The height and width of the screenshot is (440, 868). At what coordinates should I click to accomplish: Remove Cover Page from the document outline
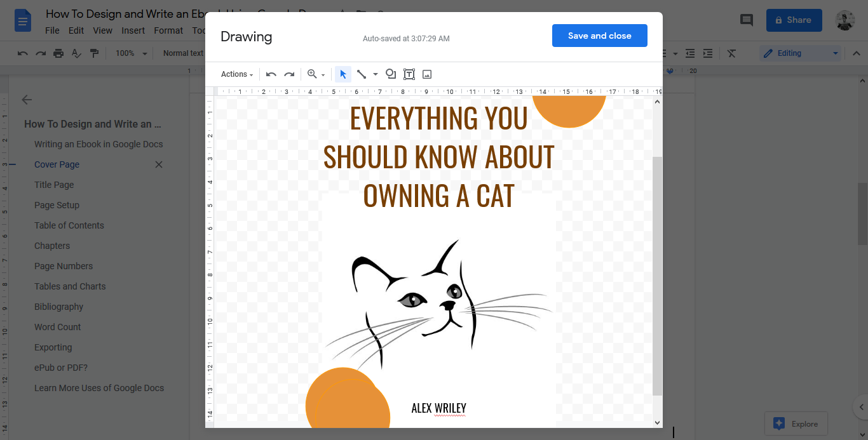click(x=158, y=164)
